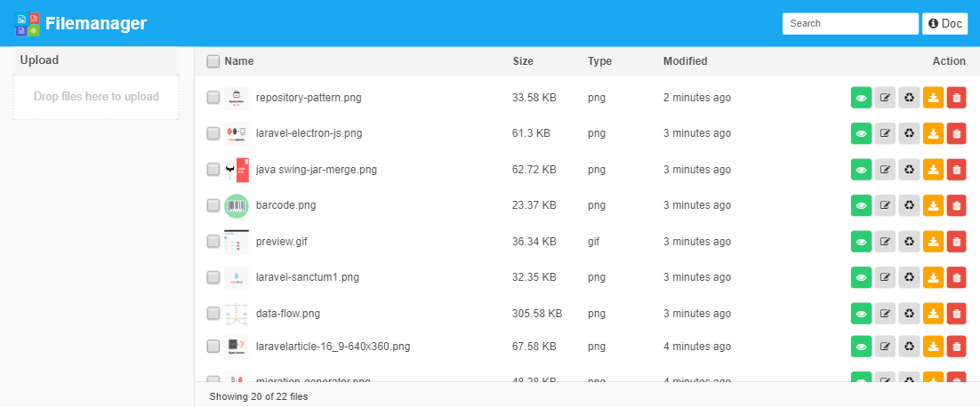Preview repository-pattern.png with the eye icon
The height and width of the screenshot is (407, 980).
(x=861, y=98)
